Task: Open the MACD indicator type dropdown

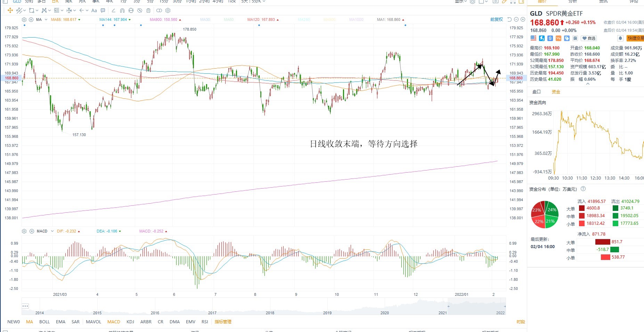Action: point(52,231)
